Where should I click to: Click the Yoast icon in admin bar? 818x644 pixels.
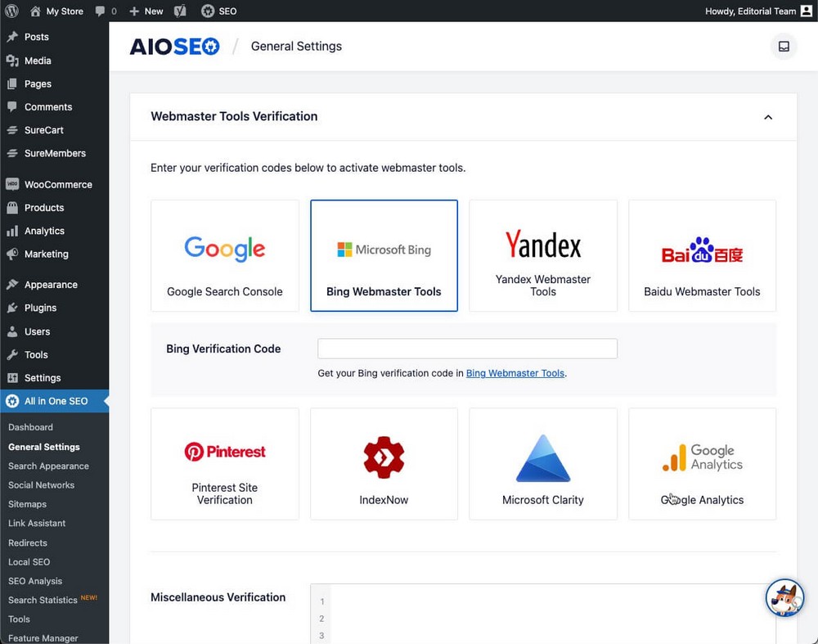181,11
